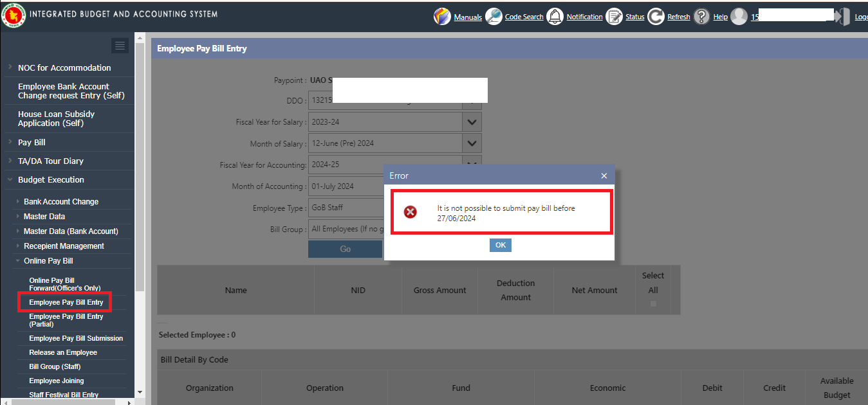Click the Refresh icon
Screen dimensions: 868x405
pos(656,16)
